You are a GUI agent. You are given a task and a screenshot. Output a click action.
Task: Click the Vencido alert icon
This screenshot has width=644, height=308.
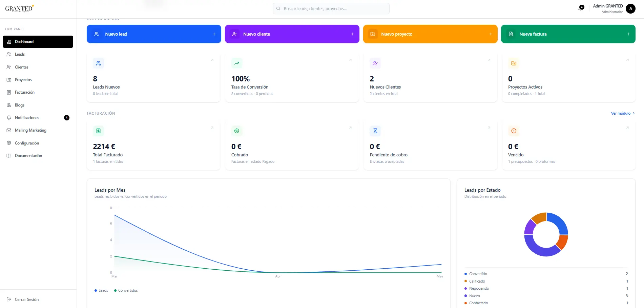coord(514,131)
